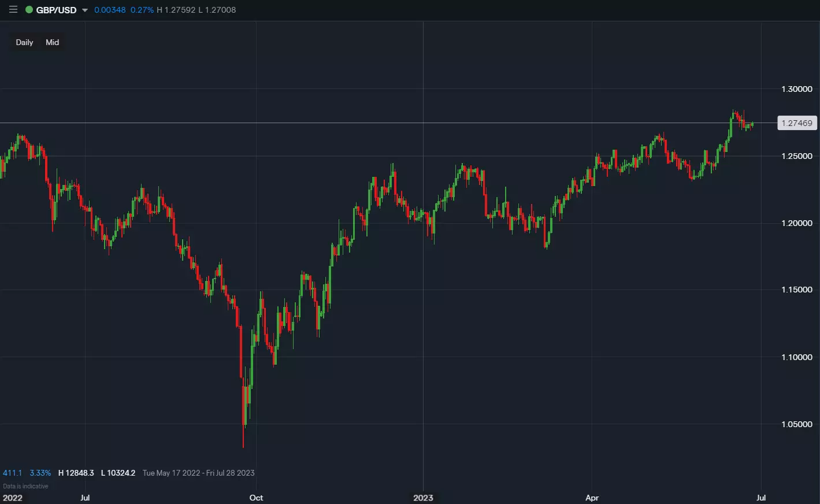Click the 2023 label on time axis
The height and width of the screenshot is (504, 820).
(x=423, y=498)
